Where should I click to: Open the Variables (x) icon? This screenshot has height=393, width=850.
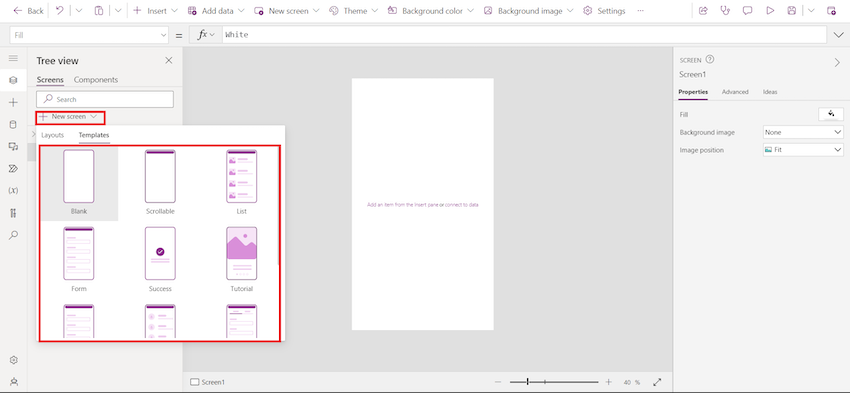(x=14, y=191)
